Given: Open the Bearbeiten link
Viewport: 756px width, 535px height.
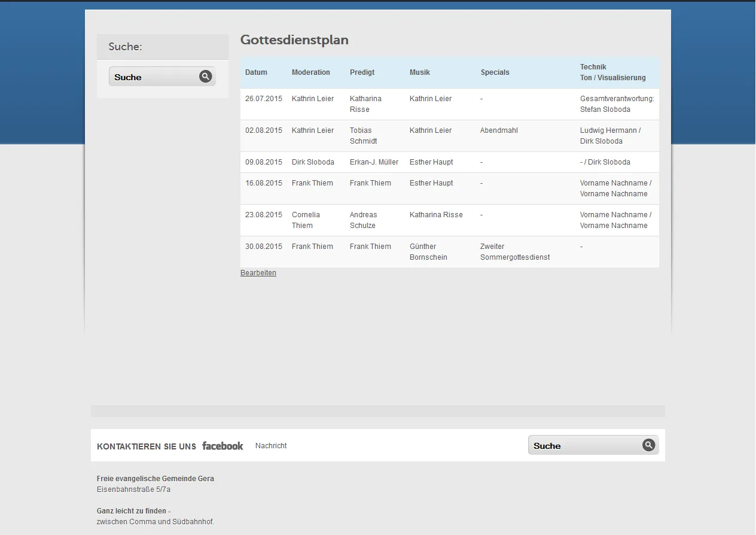Looking at the screenshot, I should [258, 273].
